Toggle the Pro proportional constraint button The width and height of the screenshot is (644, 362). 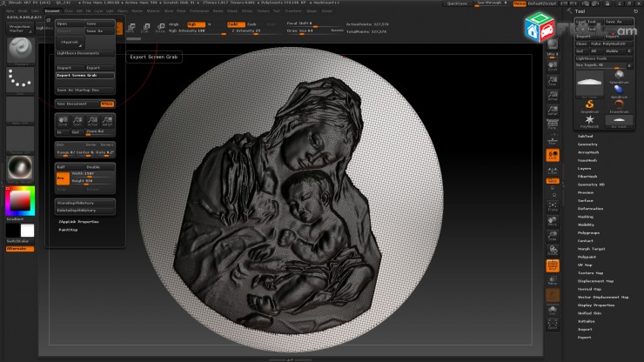[x=63, y=178]
